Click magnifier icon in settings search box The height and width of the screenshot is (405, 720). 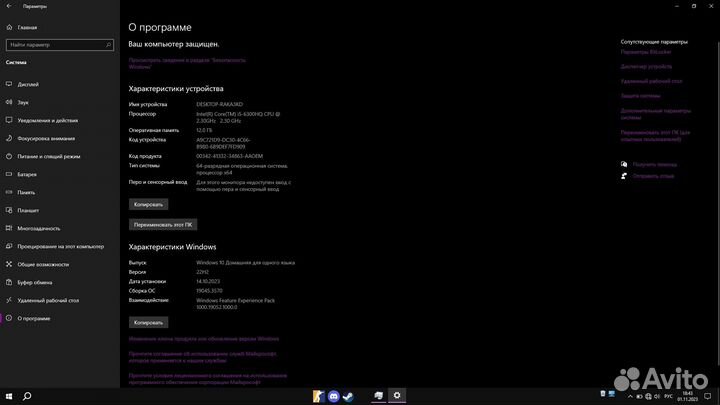tap(108, 45)
